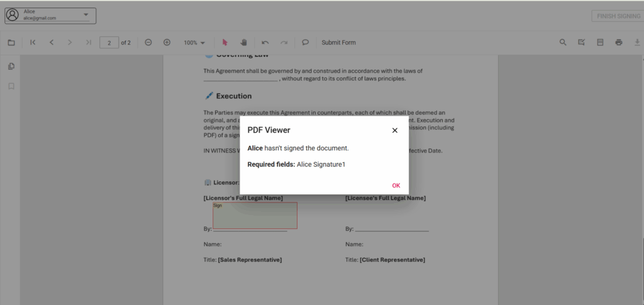The image size is (644, 305).
Task: Open the edit annotation tool
Action: tap(582, 42)
